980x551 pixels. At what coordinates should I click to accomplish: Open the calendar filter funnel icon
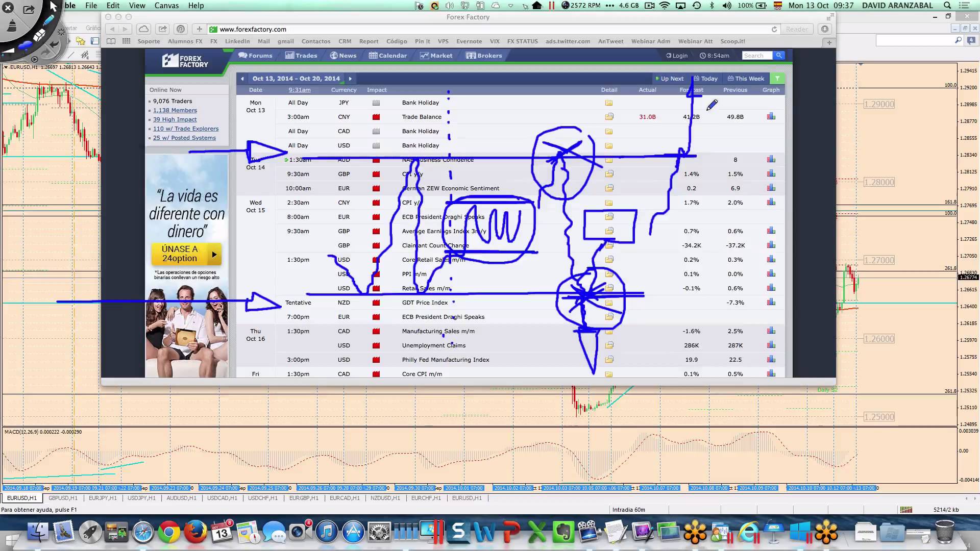click(777, 79)
